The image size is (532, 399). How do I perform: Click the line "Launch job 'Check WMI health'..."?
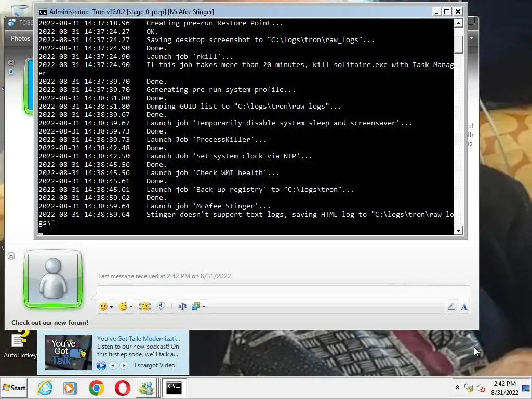click(x=212, y=172)
